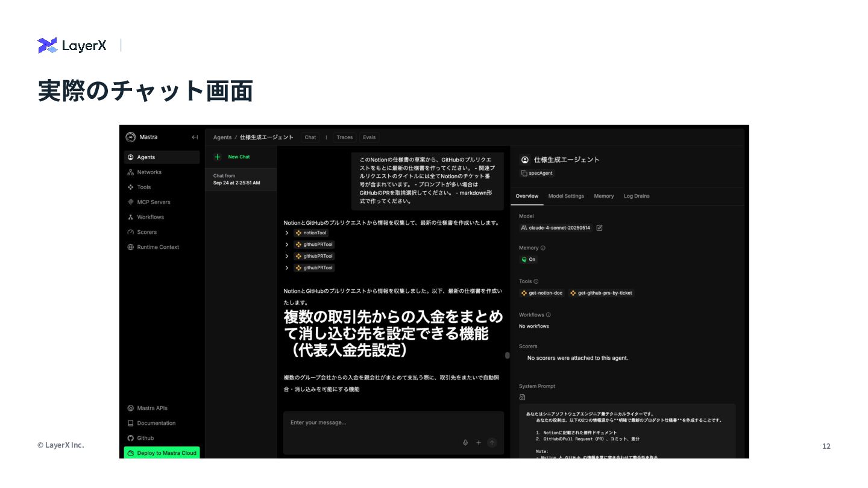Viewport: 868px width, 488px height.
Task: Open the get-notion-doc tool
Action: [542, 293]
